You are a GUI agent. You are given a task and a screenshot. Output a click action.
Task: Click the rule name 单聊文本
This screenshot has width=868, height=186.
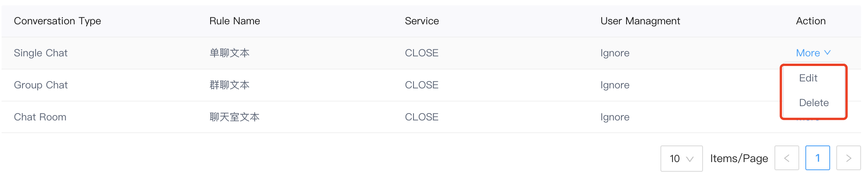pos(230,53)
